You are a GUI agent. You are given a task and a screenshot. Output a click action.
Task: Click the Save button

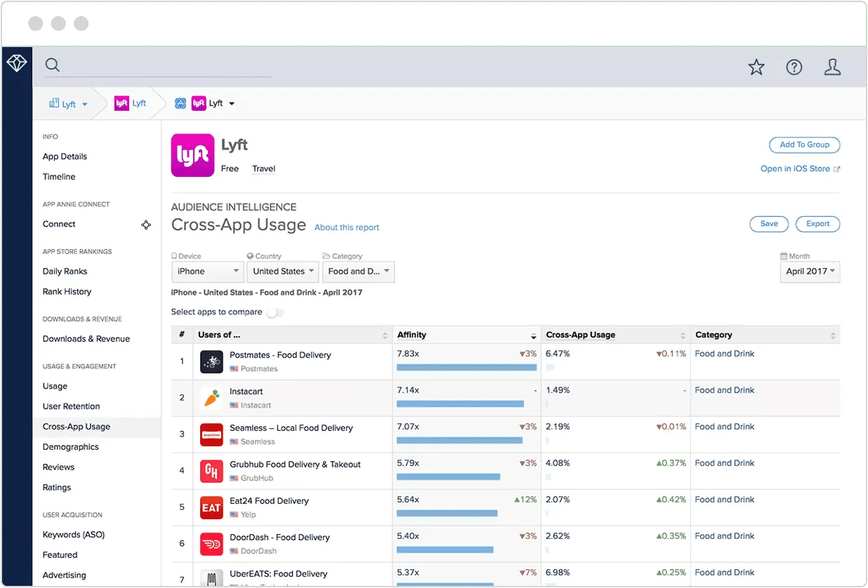769,224
